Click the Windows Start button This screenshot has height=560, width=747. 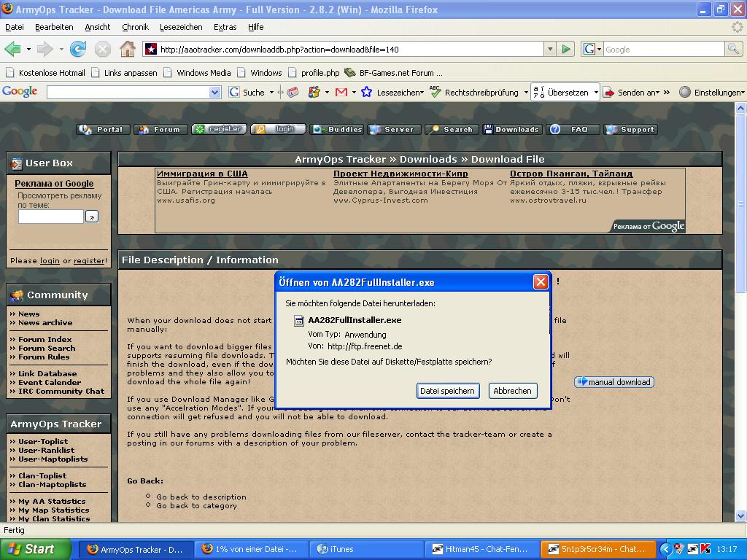point(34,550)
